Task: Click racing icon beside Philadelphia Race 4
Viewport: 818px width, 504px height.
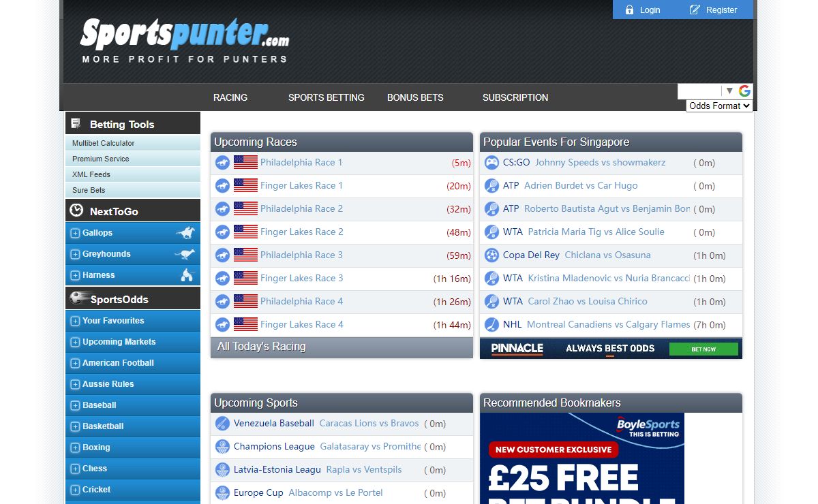Action: click(x=222, y=302)
